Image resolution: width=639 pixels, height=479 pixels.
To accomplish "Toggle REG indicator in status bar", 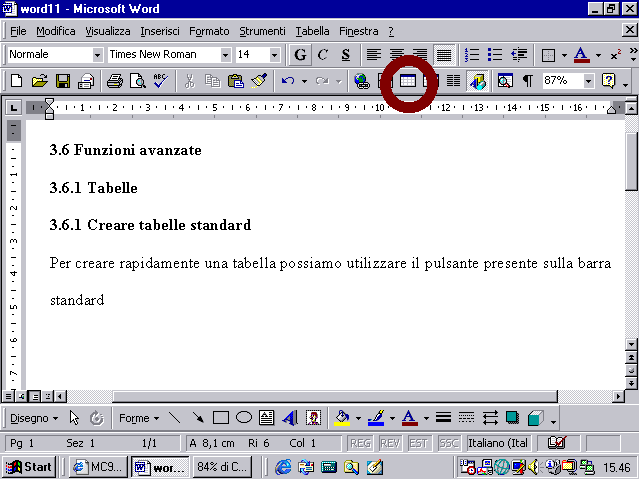I will coord(360,443).
